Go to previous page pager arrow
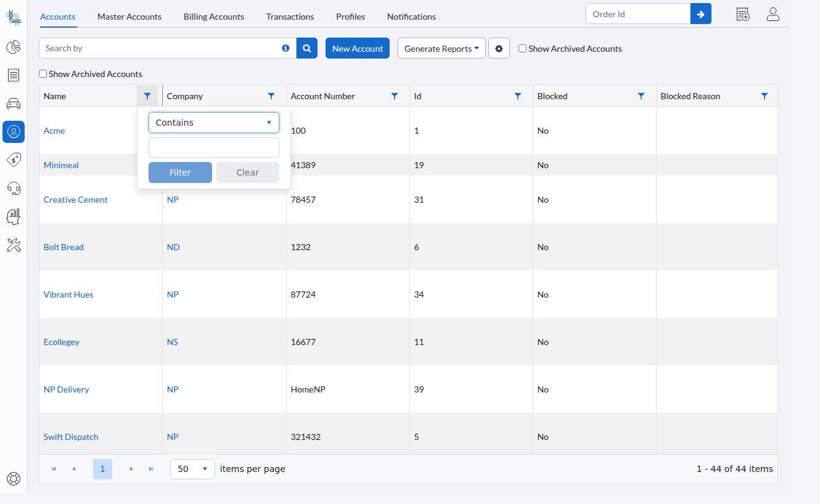This screenshot has height=504, width=820. [73, 469]
